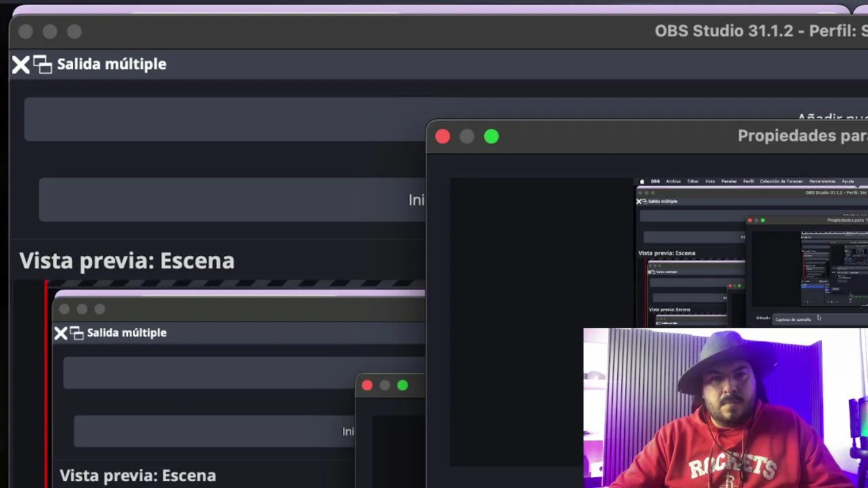868x488 pixels.
Task: Close the Propiedades window with red button
Action: pyautogui.click(x=442, y=137)
